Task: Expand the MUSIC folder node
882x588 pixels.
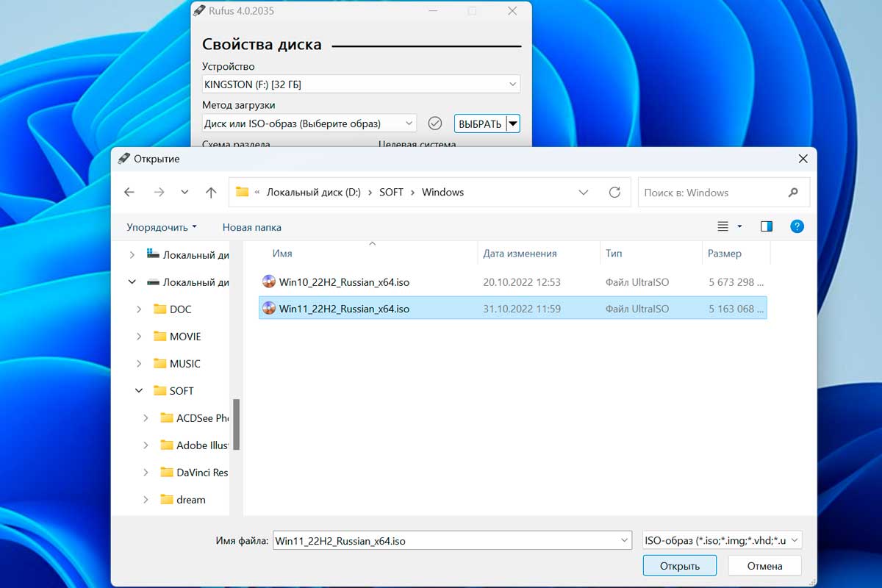Action: (x=139, y=364)
